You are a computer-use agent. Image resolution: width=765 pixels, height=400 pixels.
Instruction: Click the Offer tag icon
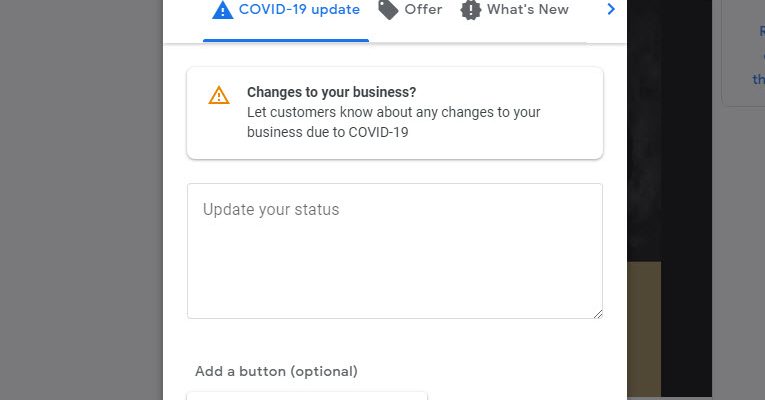pyautogui.click(x=388, y=10)
